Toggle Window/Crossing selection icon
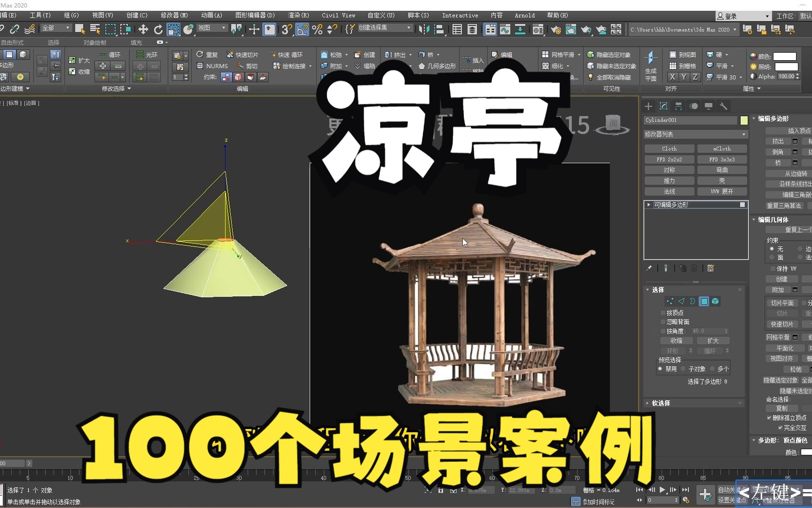Viewport: 812px width, 508px height. click(x=125, y=30)
